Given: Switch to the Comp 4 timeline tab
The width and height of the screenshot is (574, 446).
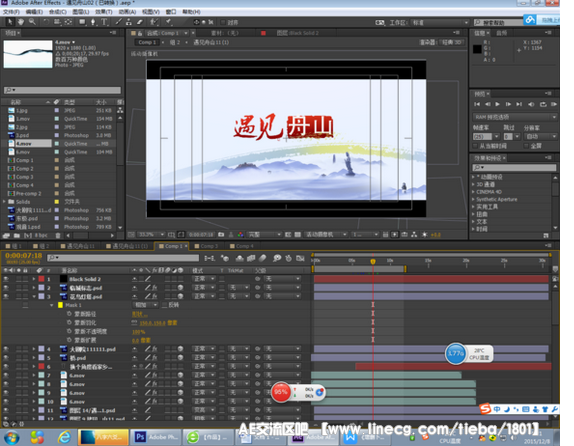Looking at the screenshot, I should tap(242, 246).
